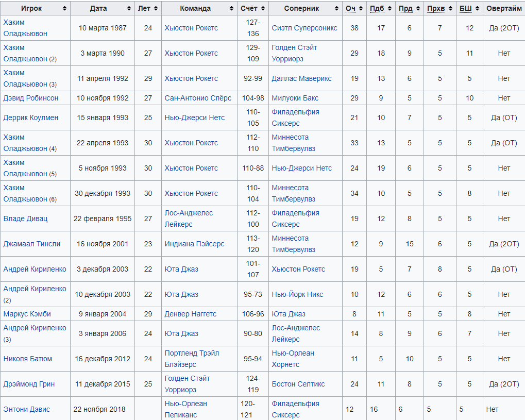Sort by Соперник column arrows

(x=336, y=9)
